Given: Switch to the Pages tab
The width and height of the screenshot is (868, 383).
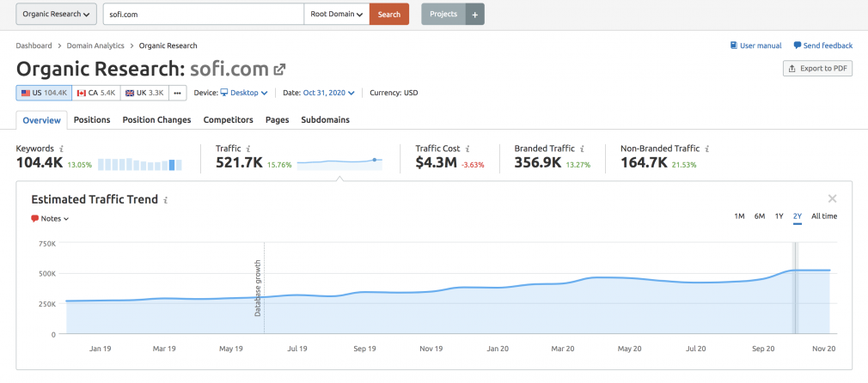Looking at the screenshot, I should [x=278, y=120].
